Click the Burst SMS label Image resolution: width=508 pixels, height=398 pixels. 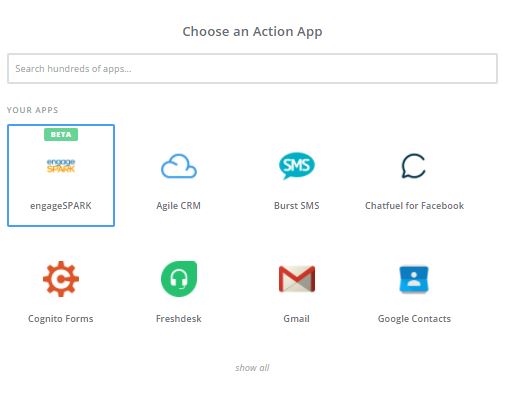(297, 205)
